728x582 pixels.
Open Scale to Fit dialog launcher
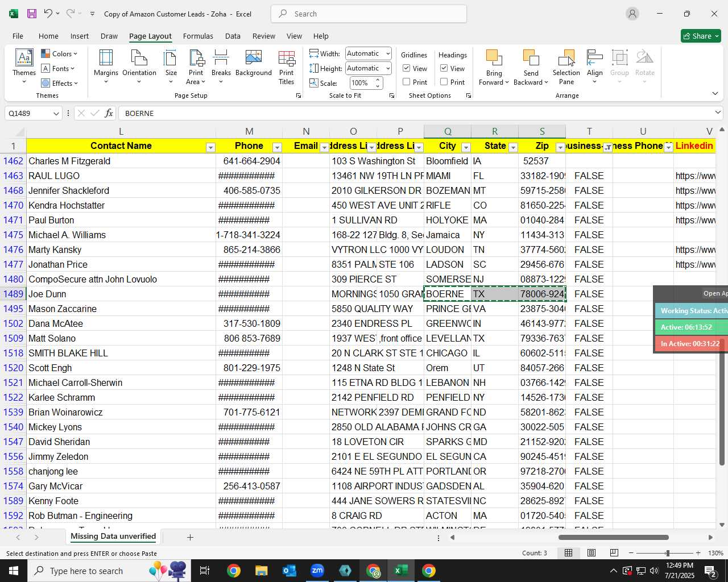click(392, 95)
